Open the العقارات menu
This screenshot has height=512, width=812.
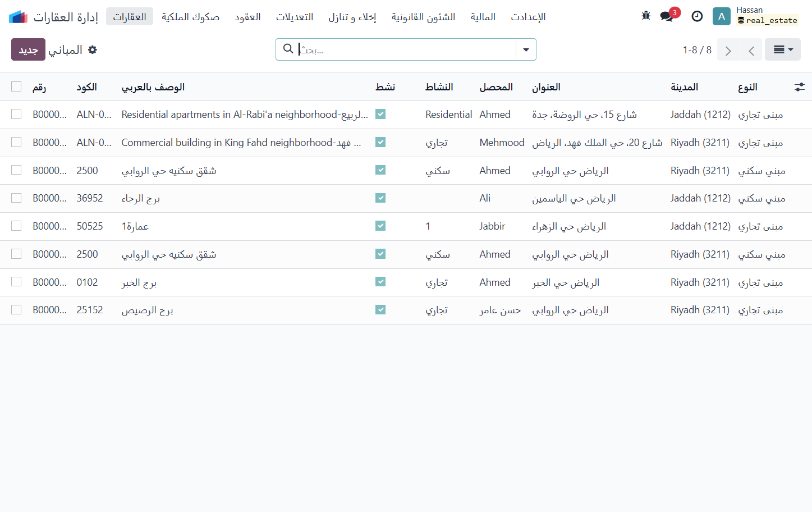[130, 17]
